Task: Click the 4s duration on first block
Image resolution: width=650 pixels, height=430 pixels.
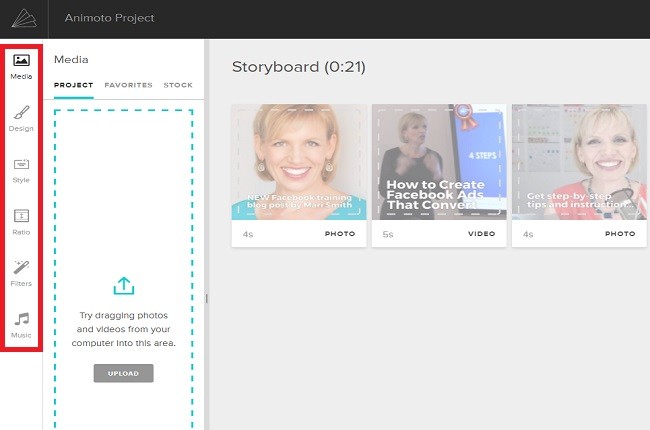Action: click(247, 234)
